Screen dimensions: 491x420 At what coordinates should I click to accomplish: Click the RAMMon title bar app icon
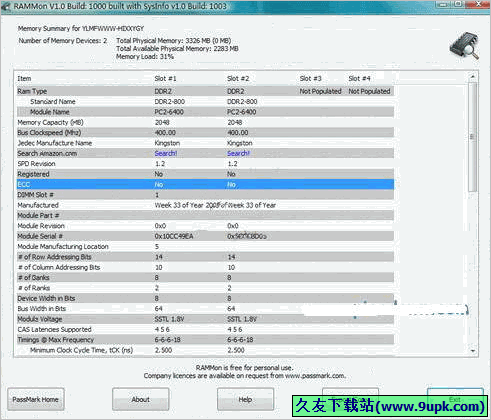6,7
